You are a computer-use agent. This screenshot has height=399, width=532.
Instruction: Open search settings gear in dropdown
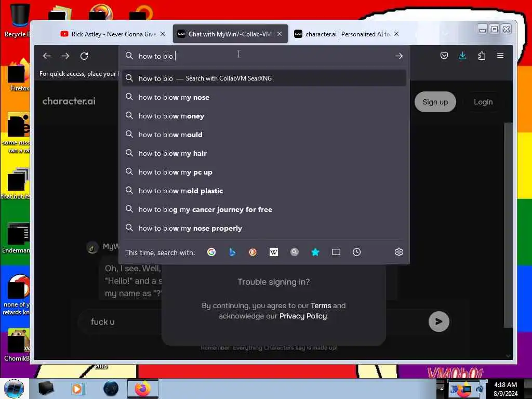click(398, 252)
